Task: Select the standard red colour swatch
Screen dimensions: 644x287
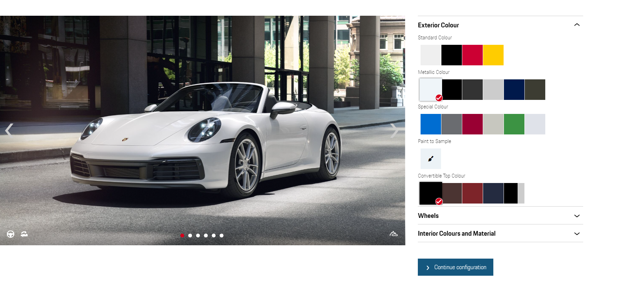Action: click(x=472, y=55)
